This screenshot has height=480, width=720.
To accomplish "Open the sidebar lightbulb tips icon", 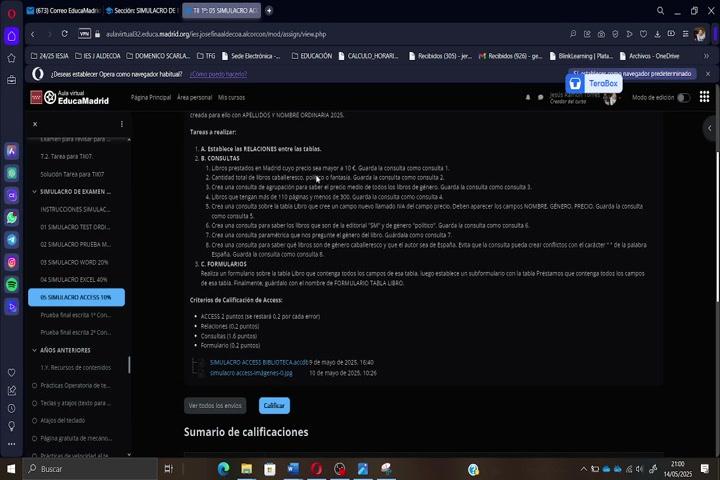I will coord(11,426).
